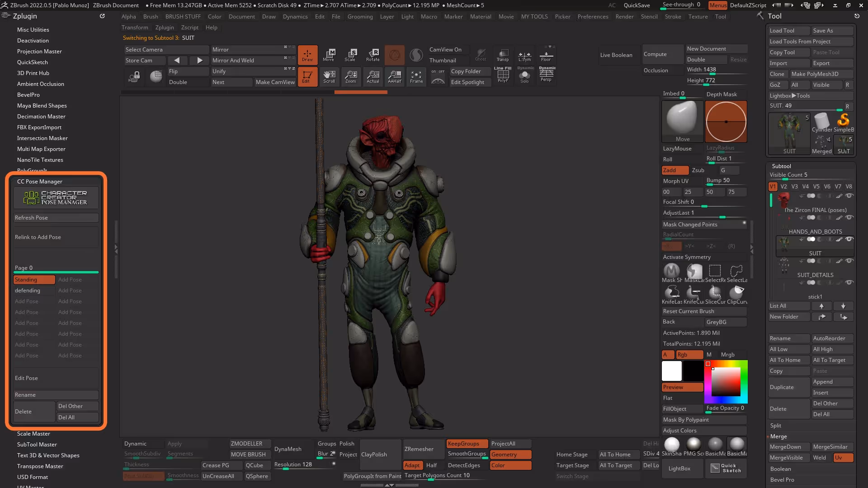Click the ZRemesher button

423,449
